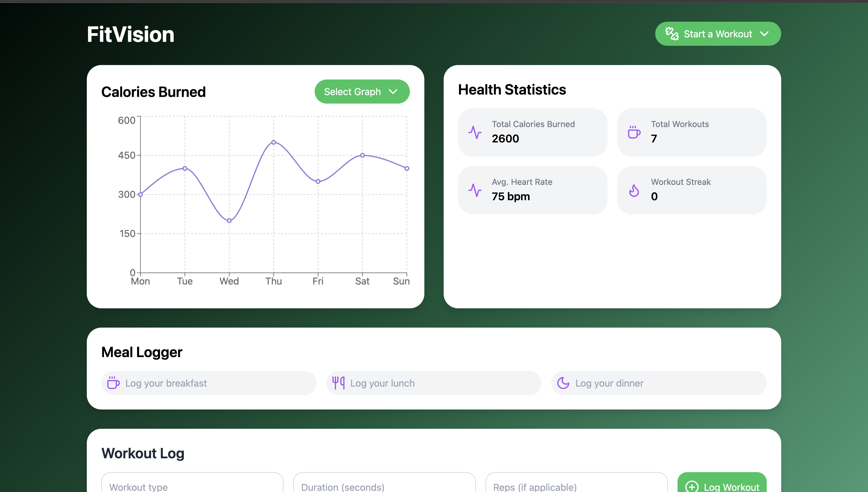Expand the Start a Workout chevron

pos(764,34)
